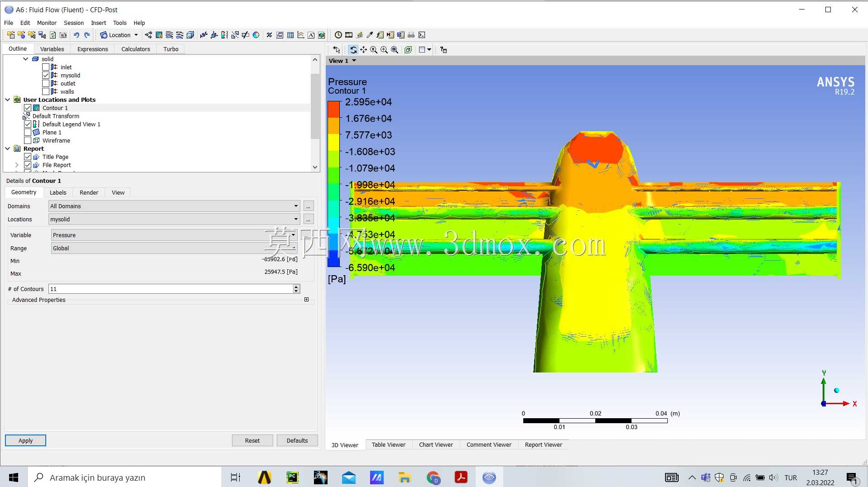868x487 pixels.
Task: Open the Tools menu
Action: [120, 23]
